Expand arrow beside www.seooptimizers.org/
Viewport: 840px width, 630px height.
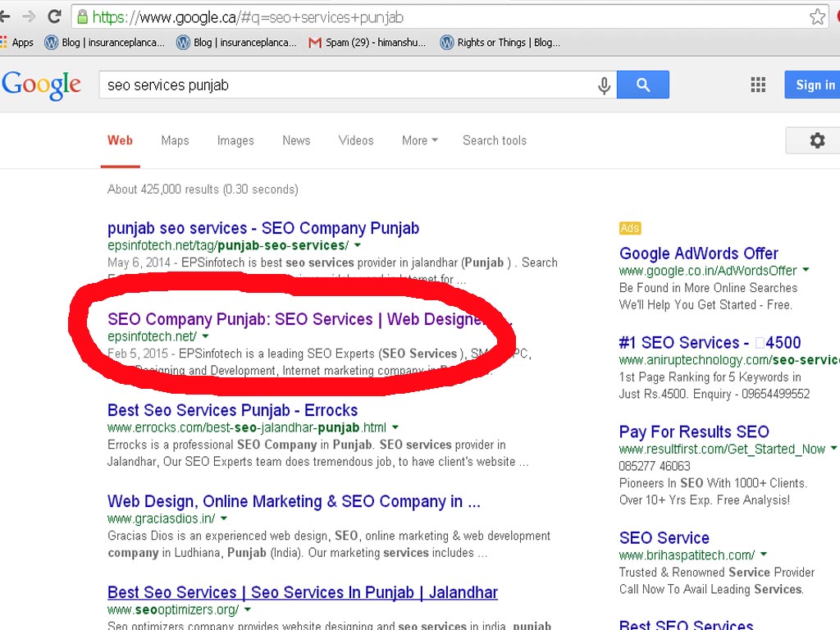[248, 609]
